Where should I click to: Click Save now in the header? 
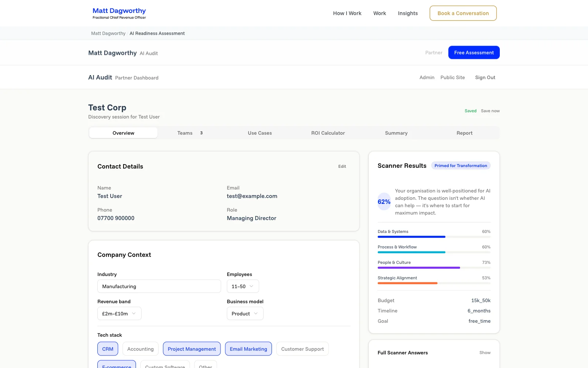pyautogui.click(x=490, y=110)
